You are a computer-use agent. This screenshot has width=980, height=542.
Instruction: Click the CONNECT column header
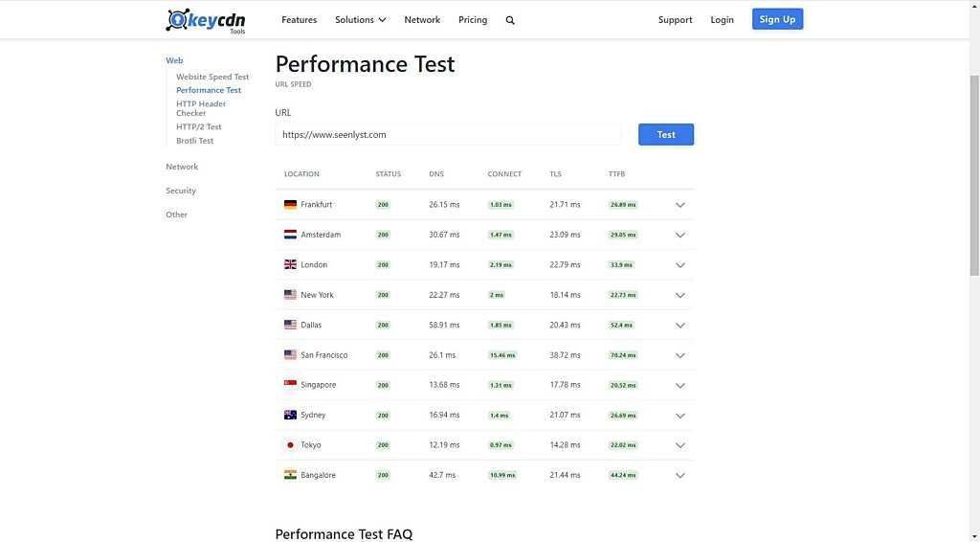click(x=504, y=174)
